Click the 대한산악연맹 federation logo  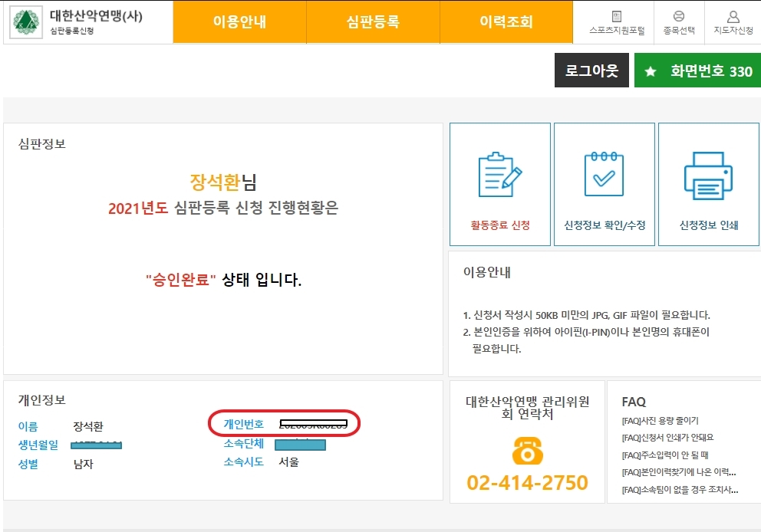pos(26,21)
